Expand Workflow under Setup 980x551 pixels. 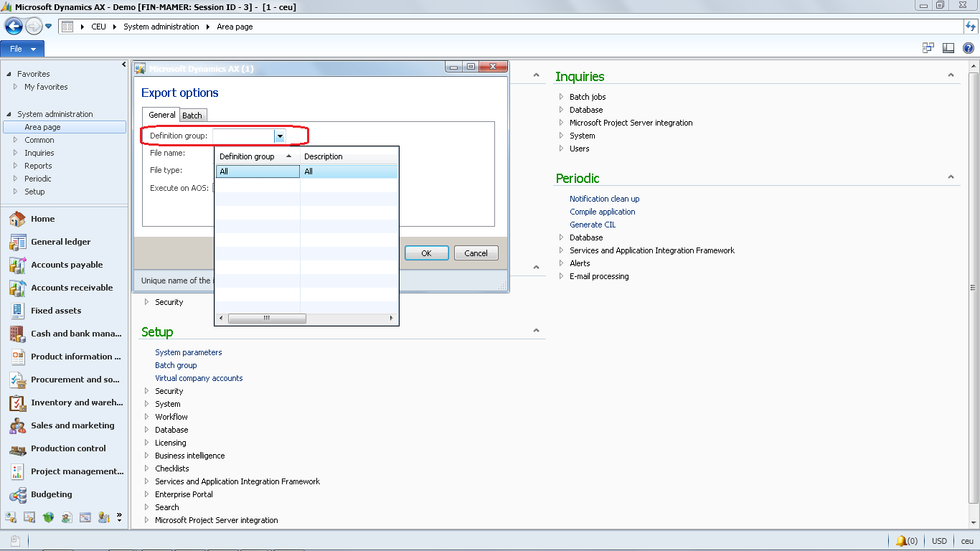[147, 417]
